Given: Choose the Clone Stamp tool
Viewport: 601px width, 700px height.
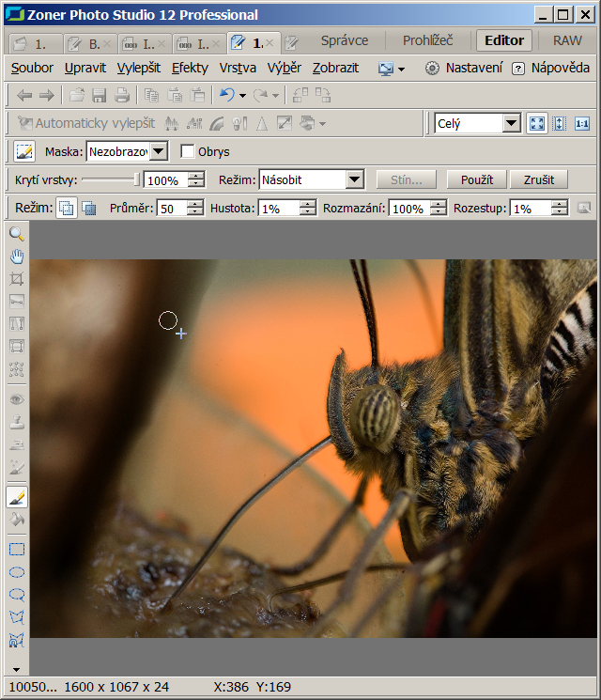Looking at the screenshot, I should 16,422.
